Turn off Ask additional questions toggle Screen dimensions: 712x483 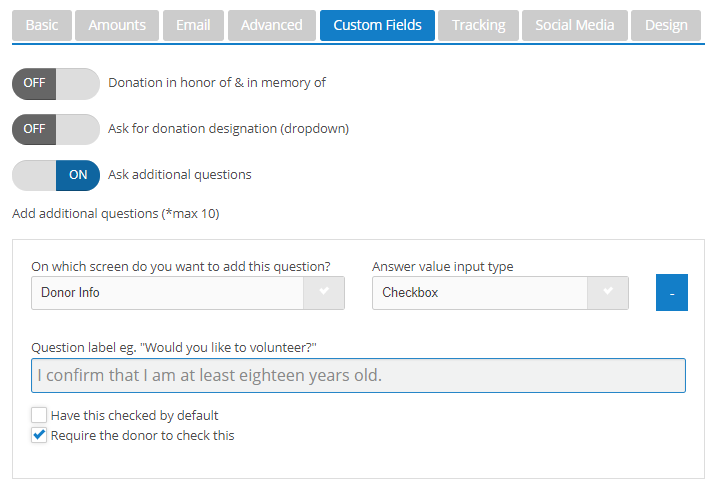tap(56, 175)
